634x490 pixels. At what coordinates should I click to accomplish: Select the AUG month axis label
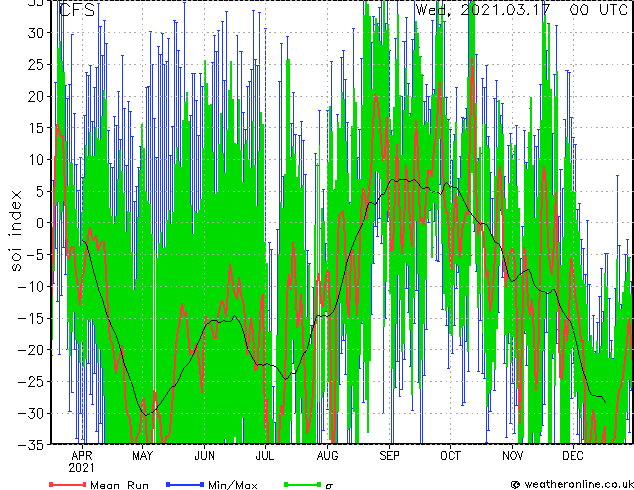pyautogui.click(x=327, y=456)
